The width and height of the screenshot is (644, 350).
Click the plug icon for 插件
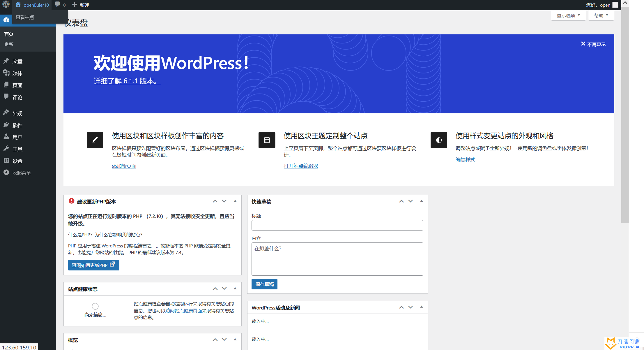[x=6, y=124]
